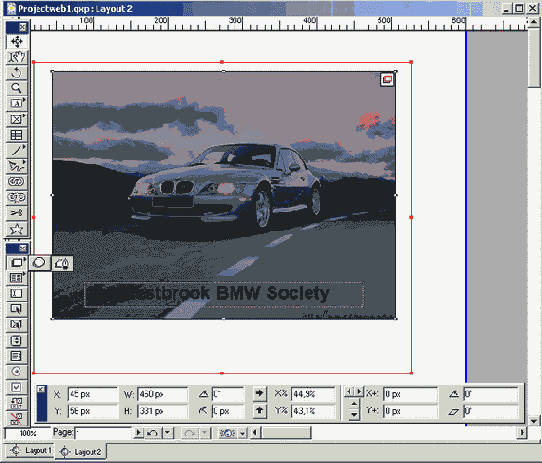
Task: Click the X+ picture offset field
Action: pyautogui.click(x=410, y=394)
